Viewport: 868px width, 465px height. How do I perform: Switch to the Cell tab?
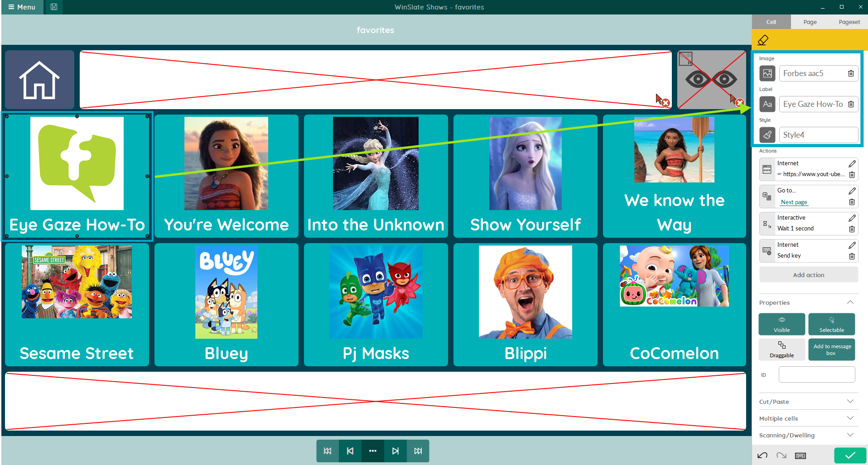pyautogui.click(x=771, y=22)
